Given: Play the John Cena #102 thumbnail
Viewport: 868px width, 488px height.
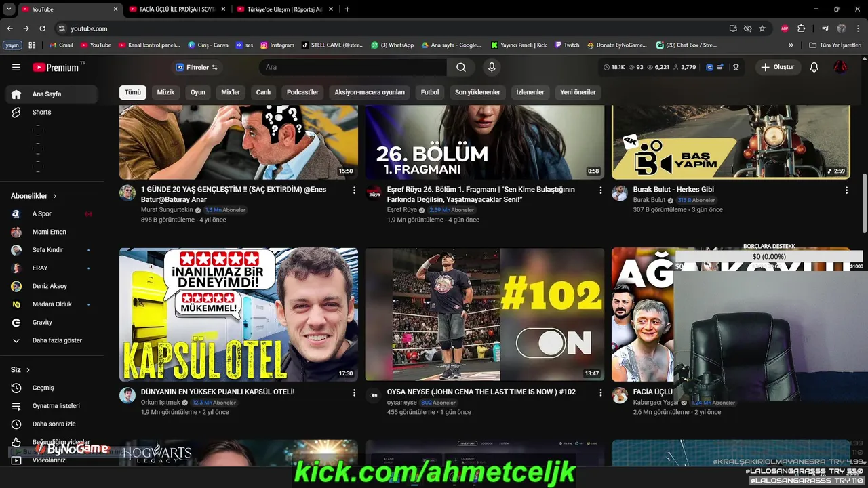Looking at the screenshot, I should (485, 314).
